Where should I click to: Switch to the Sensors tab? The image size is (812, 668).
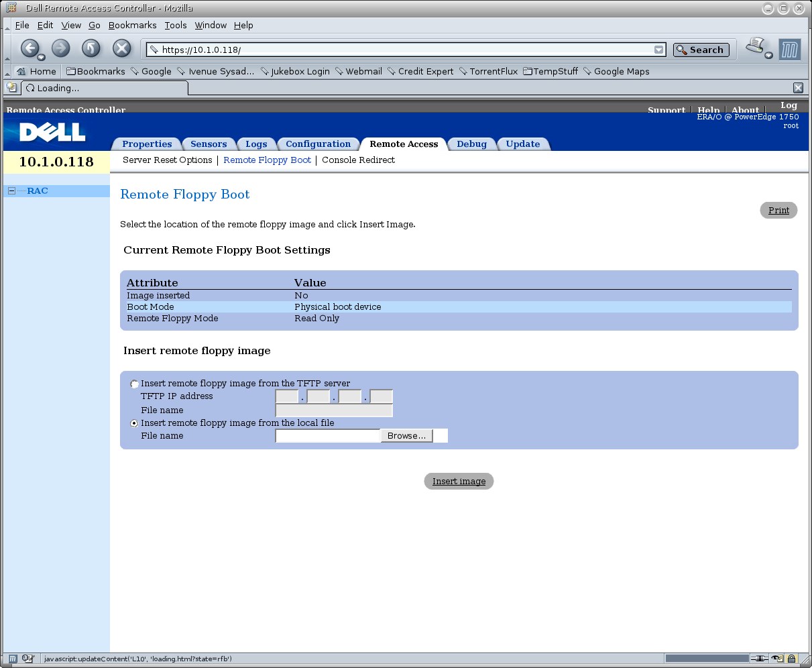pos(209,144)
